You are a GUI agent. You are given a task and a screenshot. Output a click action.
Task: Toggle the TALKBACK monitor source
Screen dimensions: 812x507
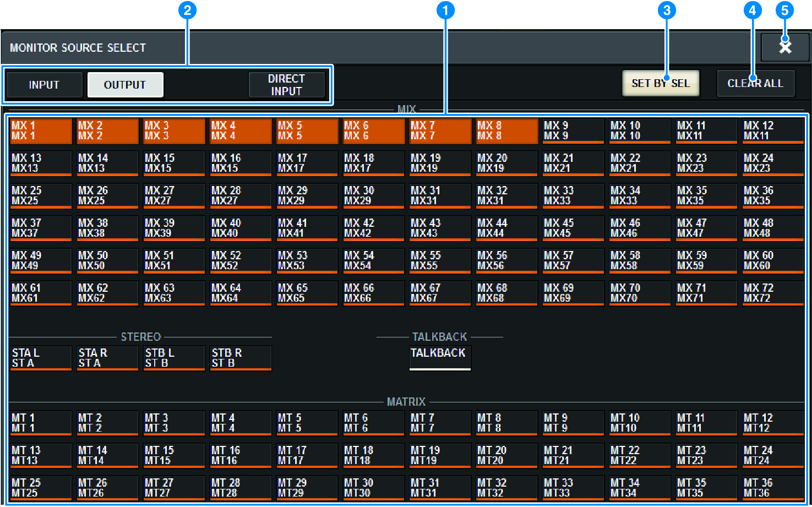439,358
